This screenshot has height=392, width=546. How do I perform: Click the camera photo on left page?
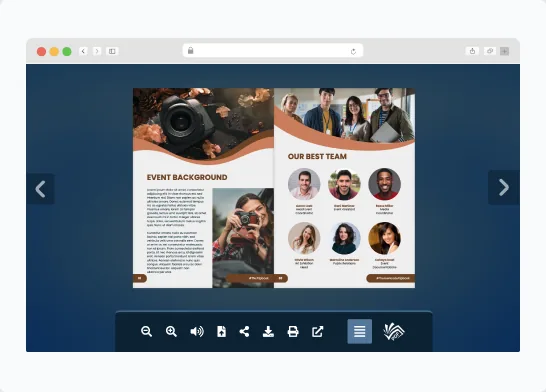203,122
